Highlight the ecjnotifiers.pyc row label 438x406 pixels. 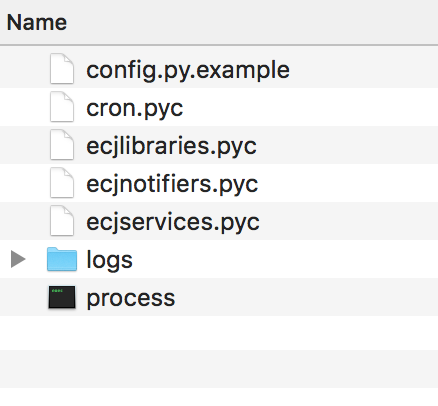(x=172, y=184)
